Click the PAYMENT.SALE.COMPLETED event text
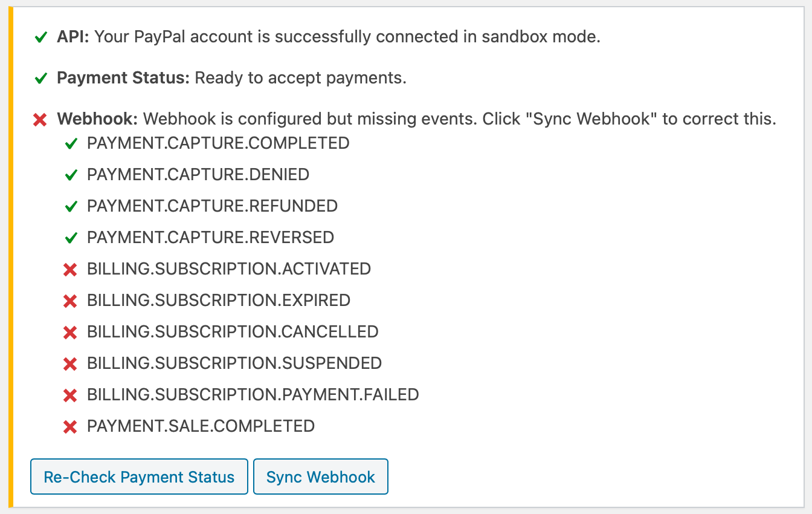Viewport: 812px width, 514px height. pyautogui.click(x=201, y=426)
